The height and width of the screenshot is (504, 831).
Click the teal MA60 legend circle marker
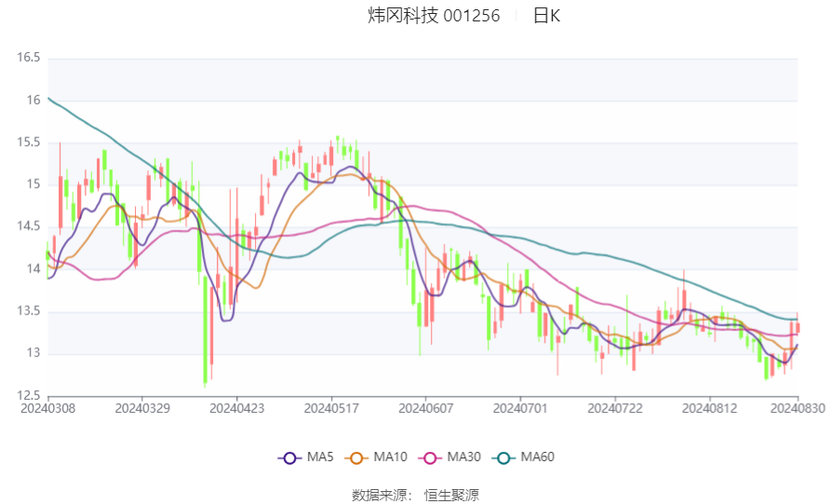[503, 458]
